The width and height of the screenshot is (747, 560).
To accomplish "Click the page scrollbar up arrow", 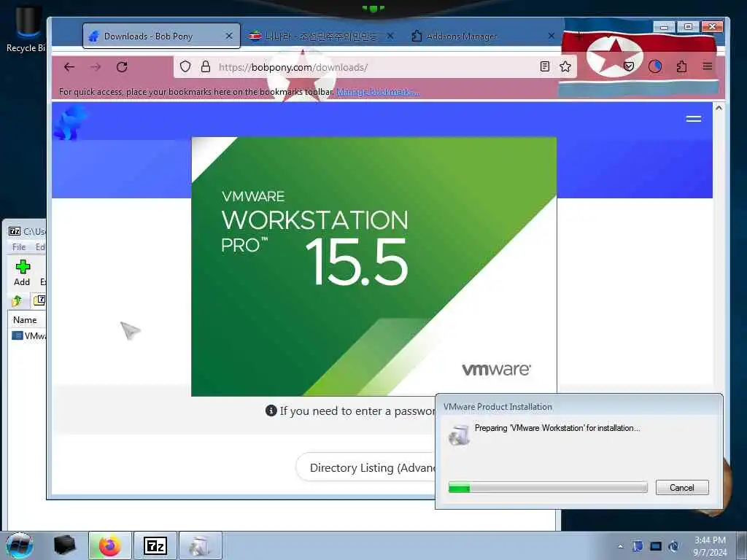I will (719, 109).
